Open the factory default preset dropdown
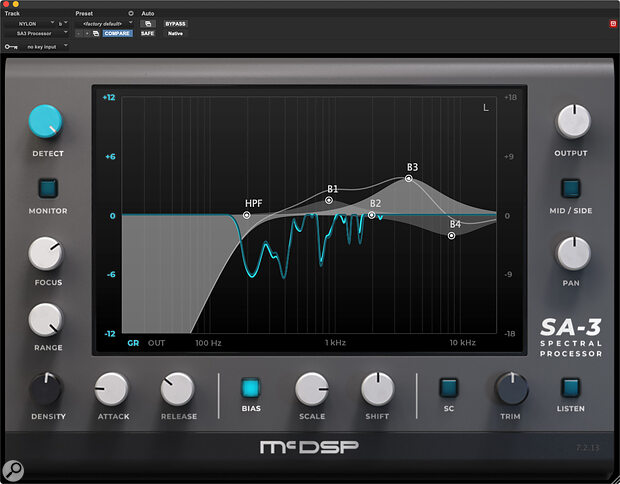Viewport: 620px width, 484px height. pos(100,23)
